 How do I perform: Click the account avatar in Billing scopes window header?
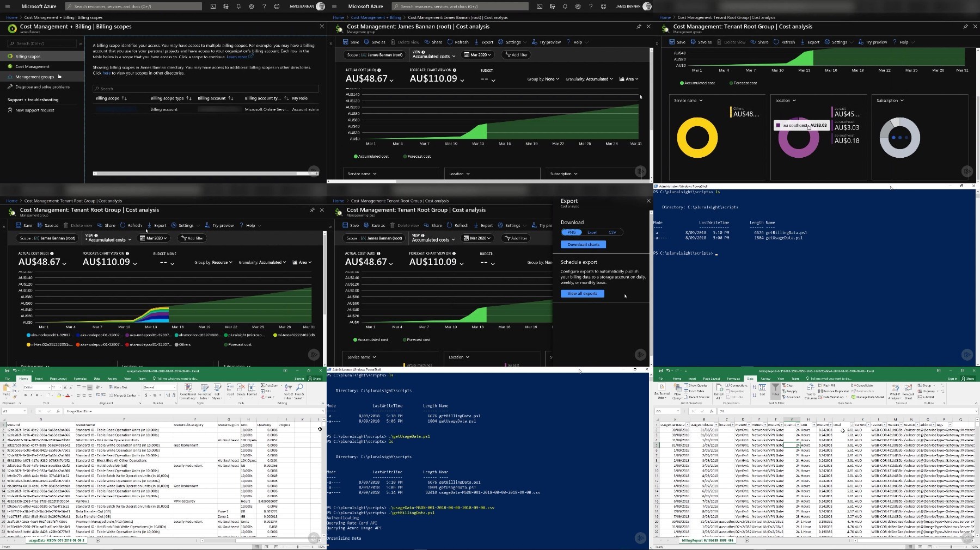[x=320, y=7]
